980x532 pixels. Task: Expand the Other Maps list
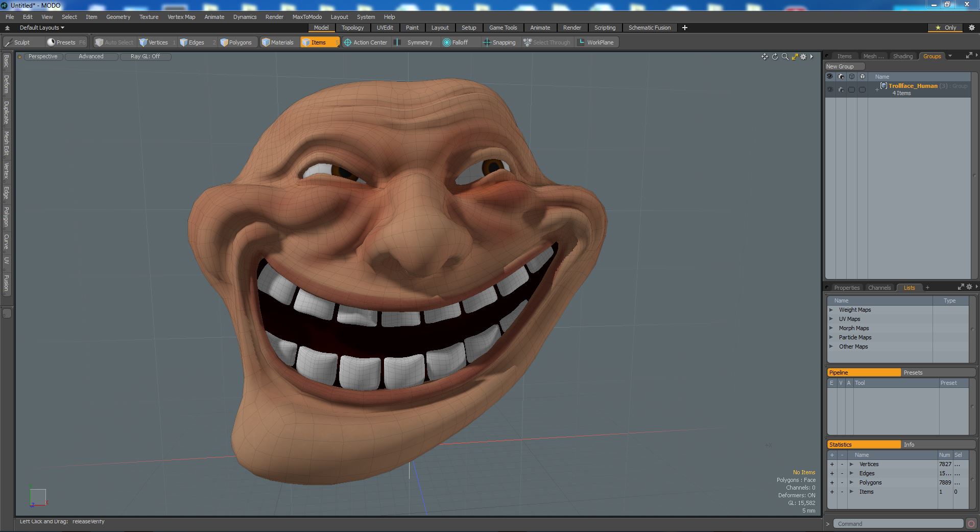pos(831,346)
